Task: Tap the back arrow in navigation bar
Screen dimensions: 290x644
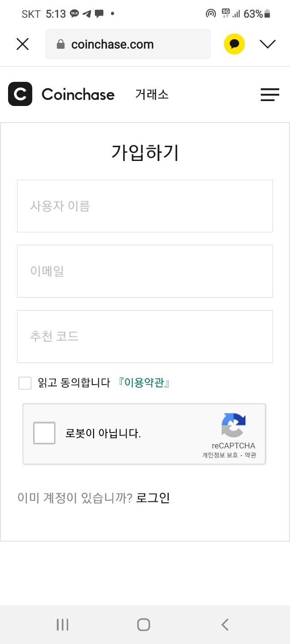Action: click(x=225, y=624)
